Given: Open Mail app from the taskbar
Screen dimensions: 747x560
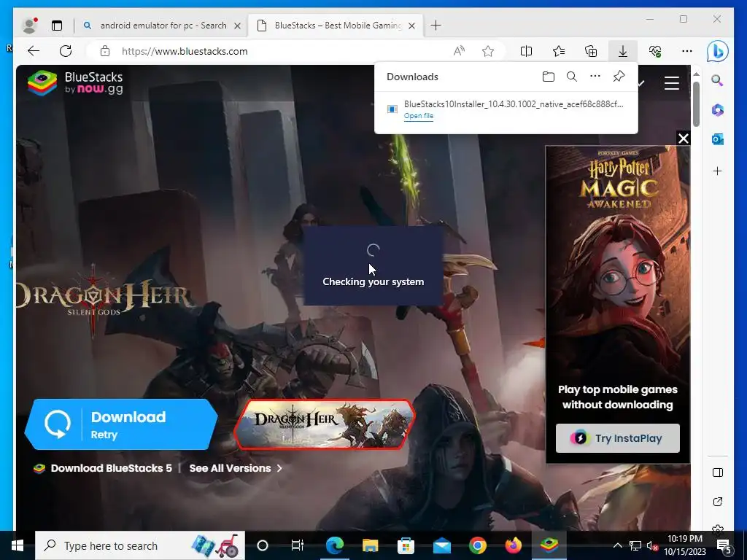Looking at the screenshot, I should (441, 545).
